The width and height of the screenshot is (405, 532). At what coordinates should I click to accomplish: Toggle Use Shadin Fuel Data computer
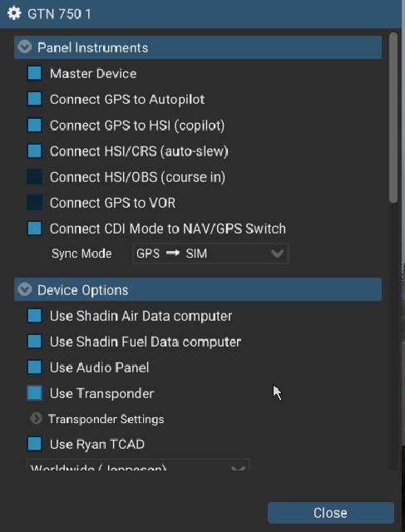tap(35, 342)
